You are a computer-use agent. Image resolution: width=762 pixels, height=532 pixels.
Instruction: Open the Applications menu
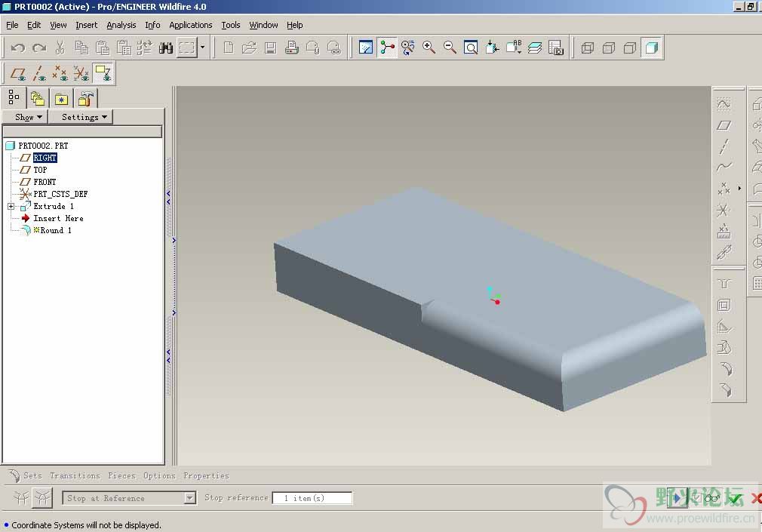pos(190,25)
